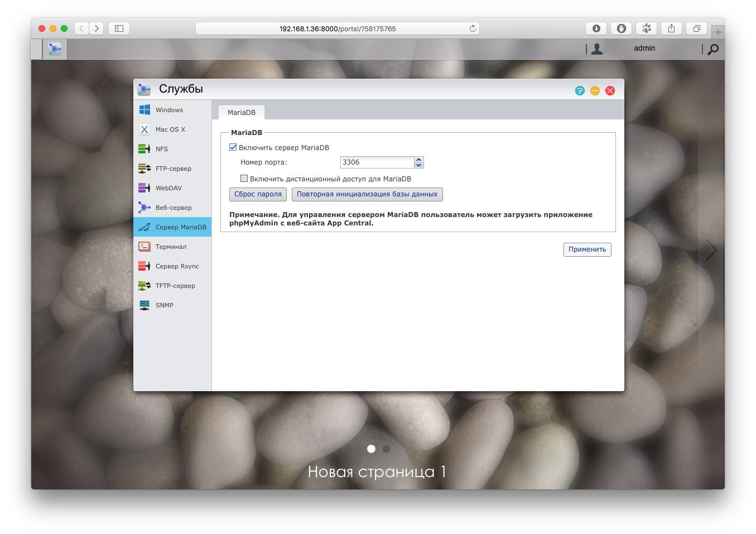The height and width of the screenshot is (534, 756).
Task: Select Сервер Rsync in the sidebar
Action: coord(172,266)
